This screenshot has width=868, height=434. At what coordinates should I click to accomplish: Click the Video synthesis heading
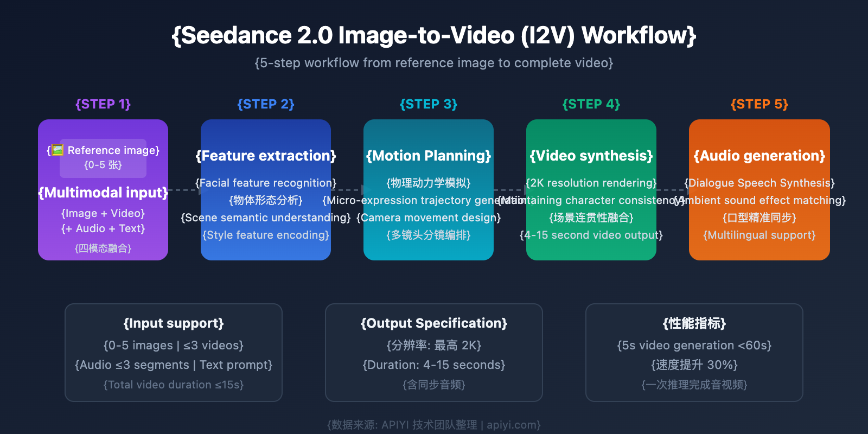[591, 156]
